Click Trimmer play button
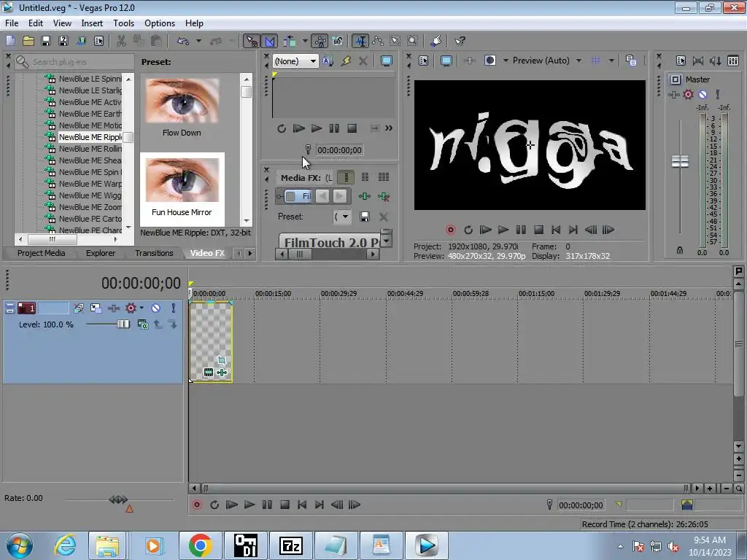 point(317,128)
